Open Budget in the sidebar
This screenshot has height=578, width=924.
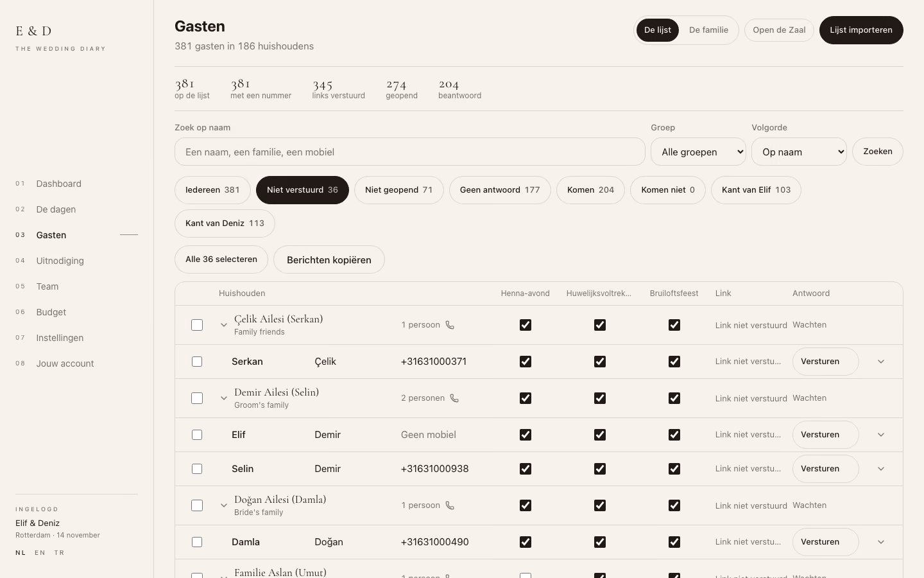[x=51, y=312]
